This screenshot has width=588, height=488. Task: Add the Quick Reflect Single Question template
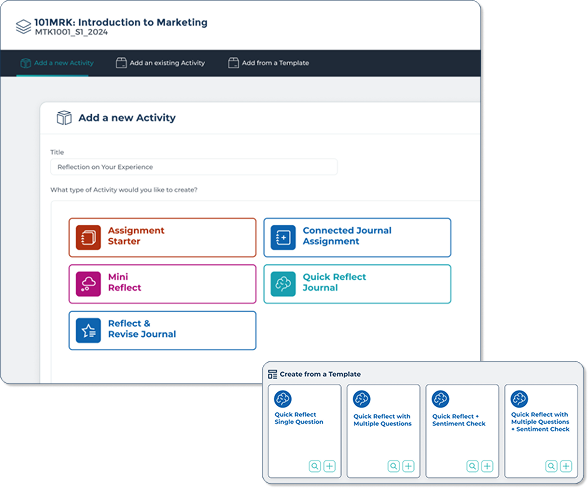(330, 466)
